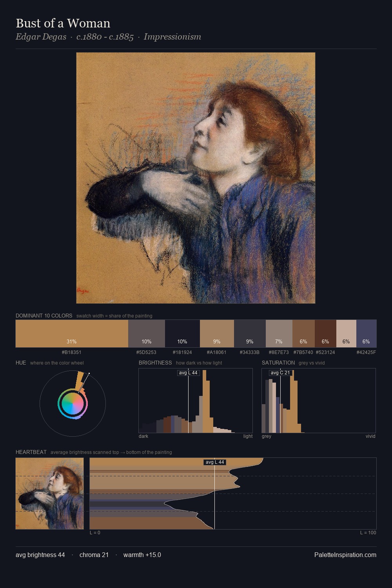Click the 'Bust of a Woman' title
This screenshot has width=392, height=588.
coord(63,23)
